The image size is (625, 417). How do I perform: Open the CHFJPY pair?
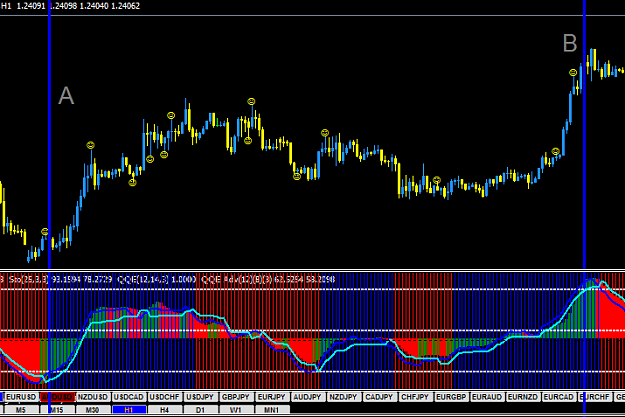tap(415, 397)
